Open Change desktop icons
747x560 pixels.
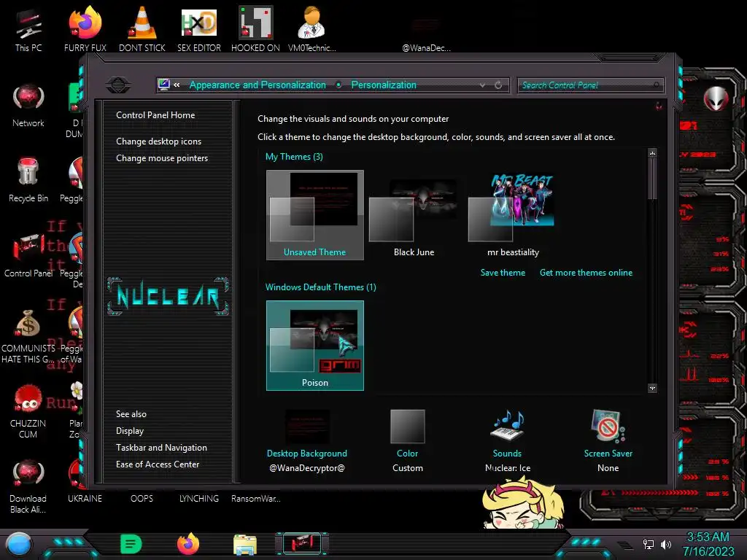[x=158, y=141]
